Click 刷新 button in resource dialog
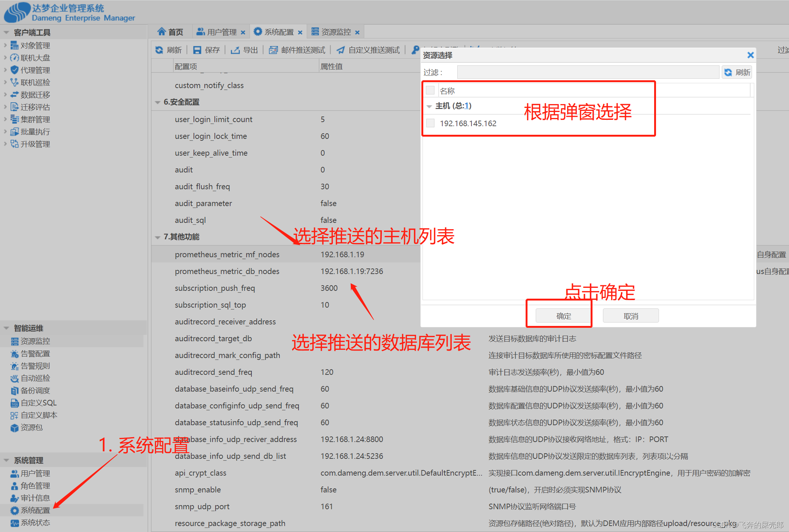The image size is (789, 532). click(x=737, y=72)
